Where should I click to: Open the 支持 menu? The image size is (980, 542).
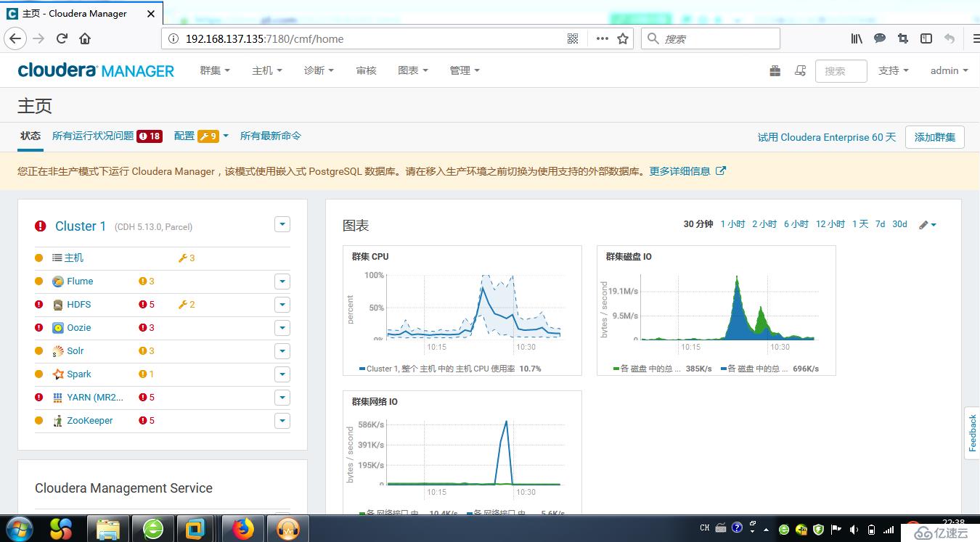894,70
